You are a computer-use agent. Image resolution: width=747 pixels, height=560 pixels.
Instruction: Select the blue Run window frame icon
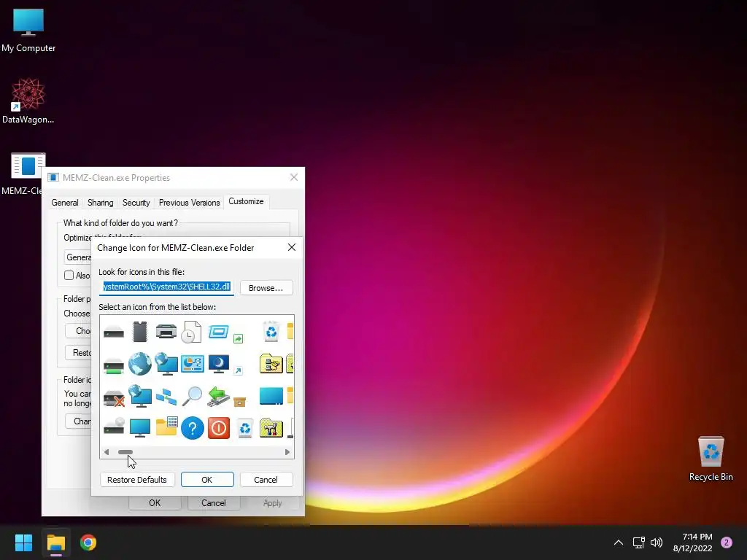(x=218, y=332)
